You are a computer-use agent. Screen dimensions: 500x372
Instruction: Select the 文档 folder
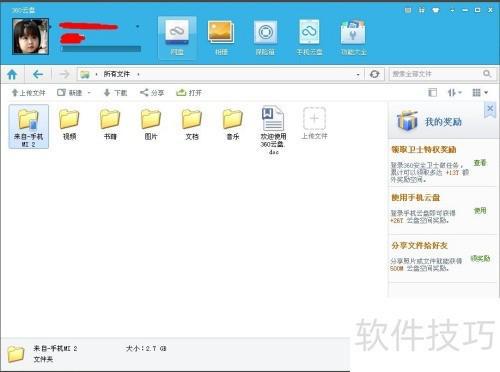(x=192, y=124)
